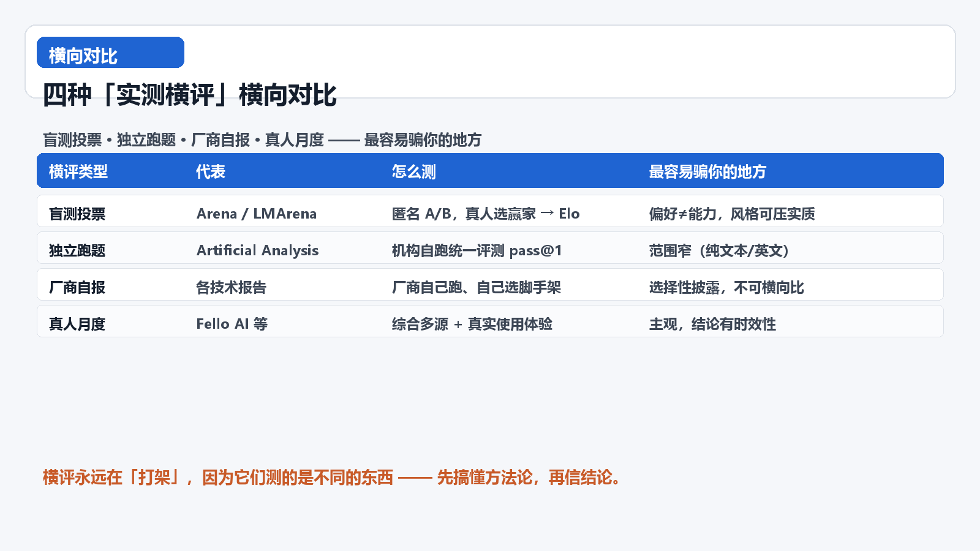Select the 真人月度 row label
The width and height of the screenshot is (980, 551).
(77, 324)
